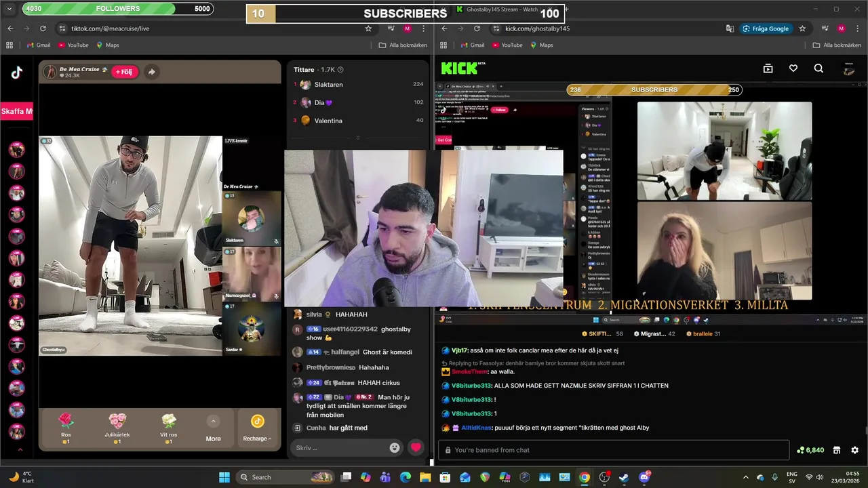Select the SKIFTI poll option

(x=602, y=333)
